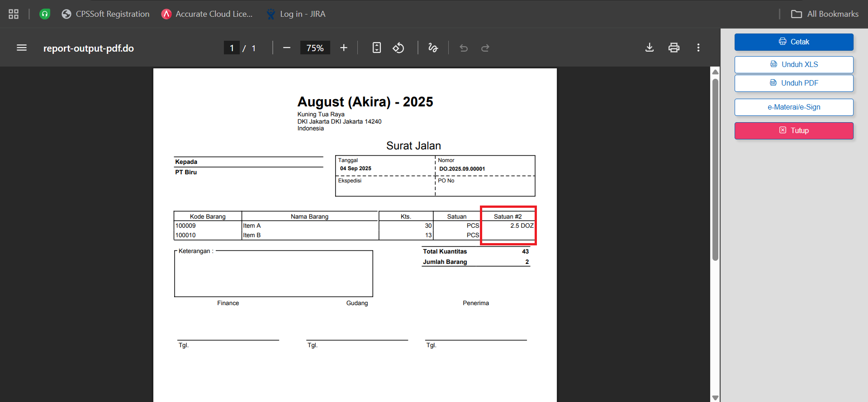Open the CPSSoft Registration bookmark
This screenshot has width=868, height=402.
(x=106, y=14)
